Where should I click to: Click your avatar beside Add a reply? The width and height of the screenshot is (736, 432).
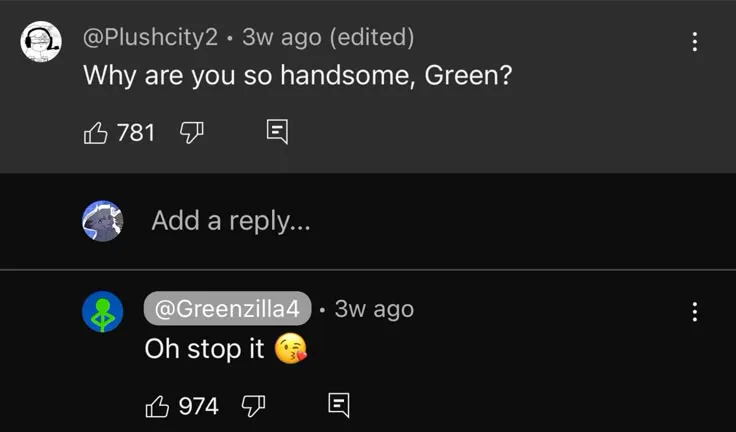click(102, 221)
